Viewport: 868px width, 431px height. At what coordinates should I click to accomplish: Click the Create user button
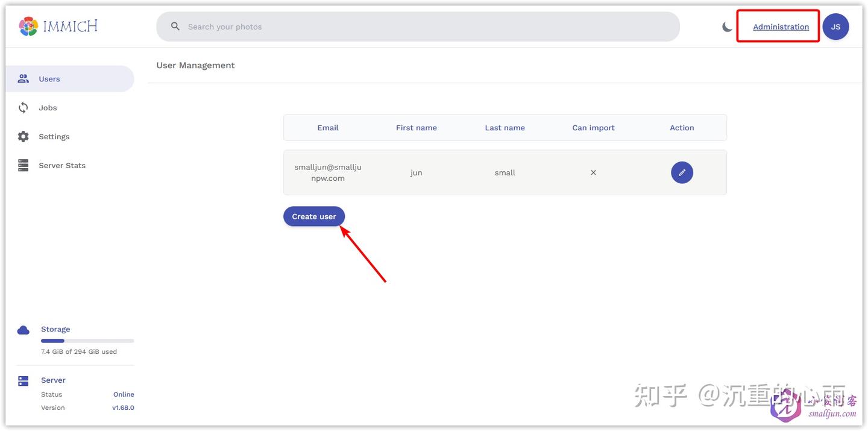[x=314, y=216]
